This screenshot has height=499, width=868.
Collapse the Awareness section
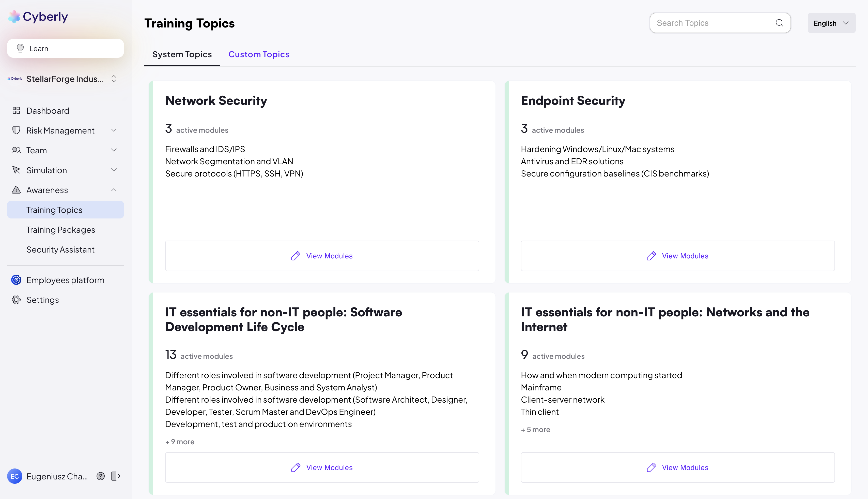pos(114,190)
